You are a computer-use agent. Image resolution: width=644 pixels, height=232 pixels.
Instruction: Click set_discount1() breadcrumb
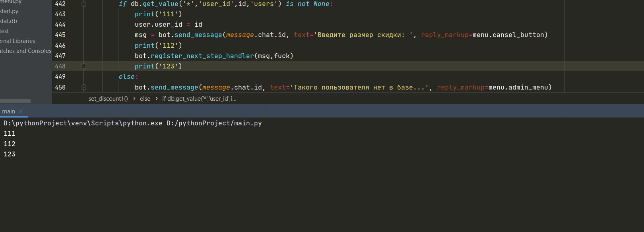[108, 99]
